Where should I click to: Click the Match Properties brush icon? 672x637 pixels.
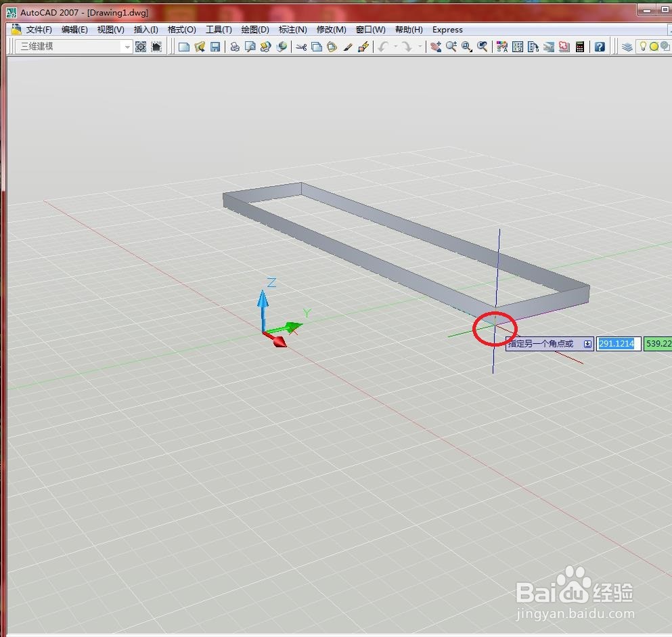pos(348,47)
